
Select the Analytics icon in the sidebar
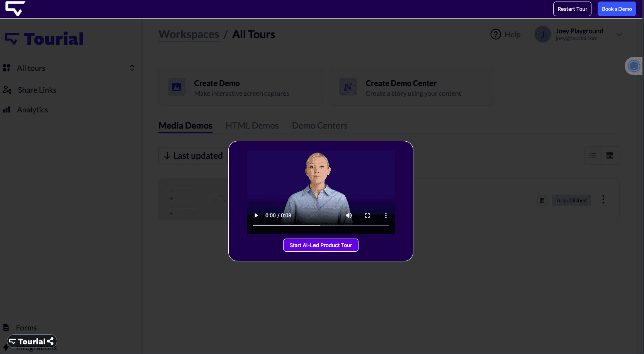click(7, 109)
